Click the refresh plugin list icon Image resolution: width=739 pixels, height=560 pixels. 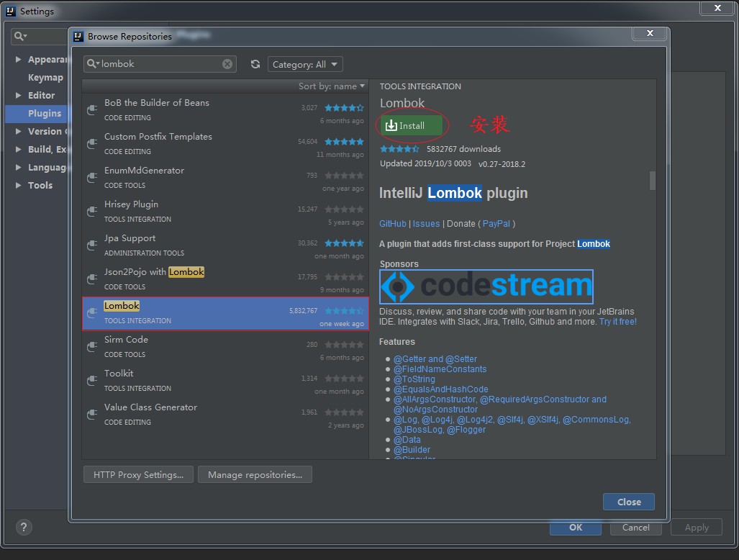[255, 64]
